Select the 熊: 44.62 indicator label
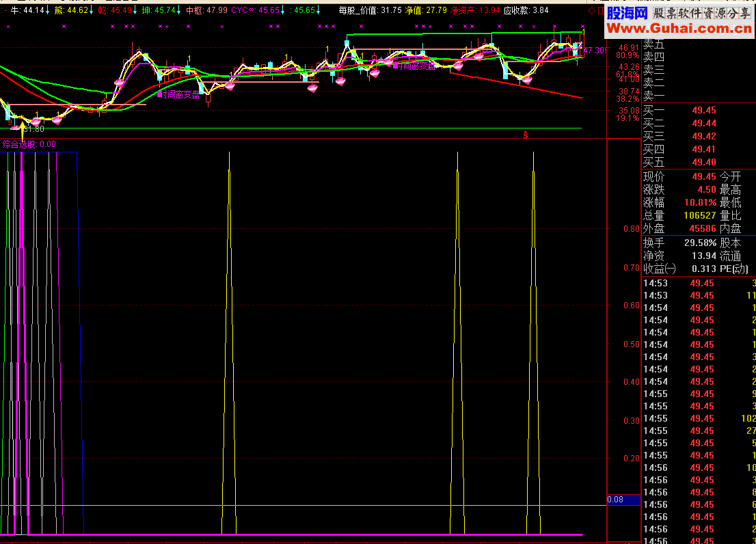 [x=74, y=10]
